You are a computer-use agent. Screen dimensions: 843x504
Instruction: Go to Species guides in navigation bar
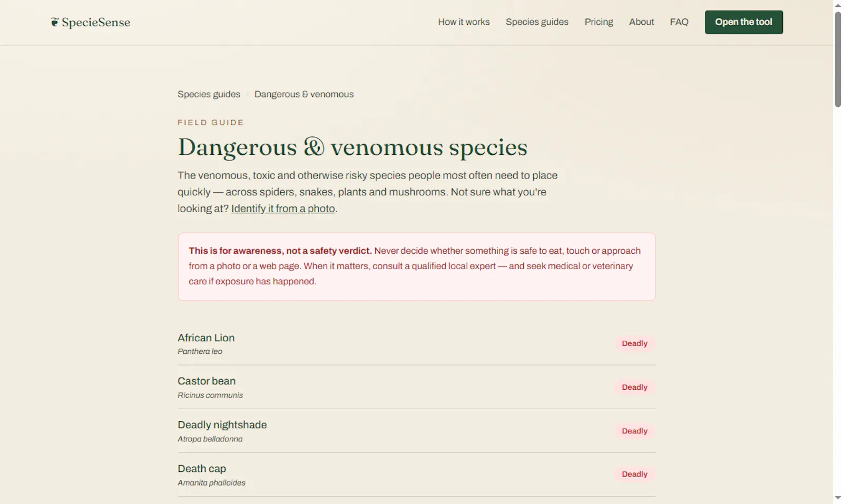[x=537, y=22]
